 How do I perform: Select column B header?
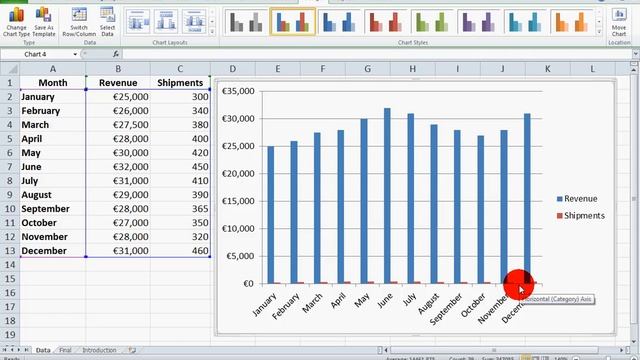tap(118, 69)
